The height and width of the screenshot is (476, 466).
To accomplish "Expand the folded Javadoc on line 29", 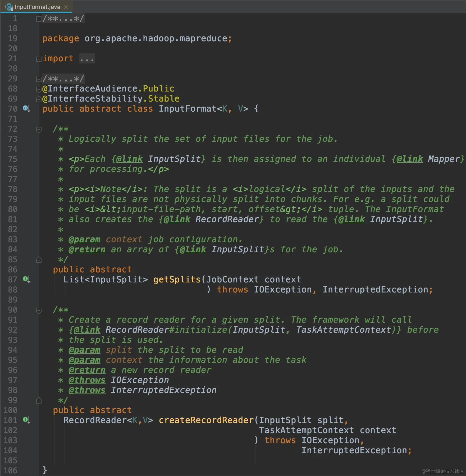I will coord(39,79).
